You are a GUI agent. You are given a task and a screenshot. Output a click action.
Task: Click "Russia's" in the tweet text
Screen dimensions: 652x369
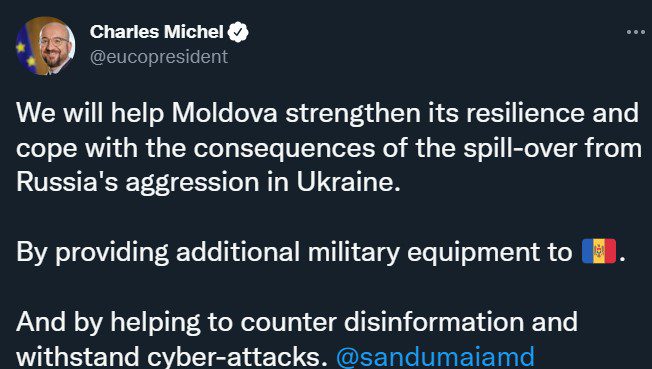(x=67, y=182)
